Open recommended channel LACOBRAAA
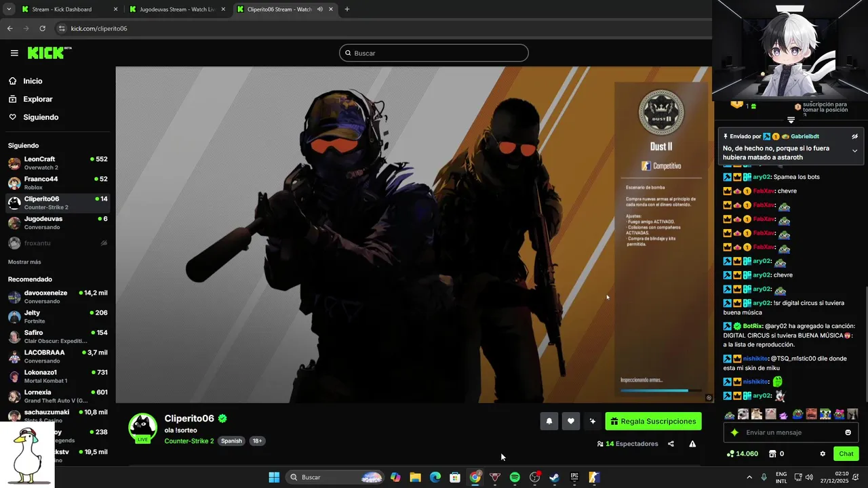Screen dimensions: 868x488 pyautogui.click(x=58, y=357)
